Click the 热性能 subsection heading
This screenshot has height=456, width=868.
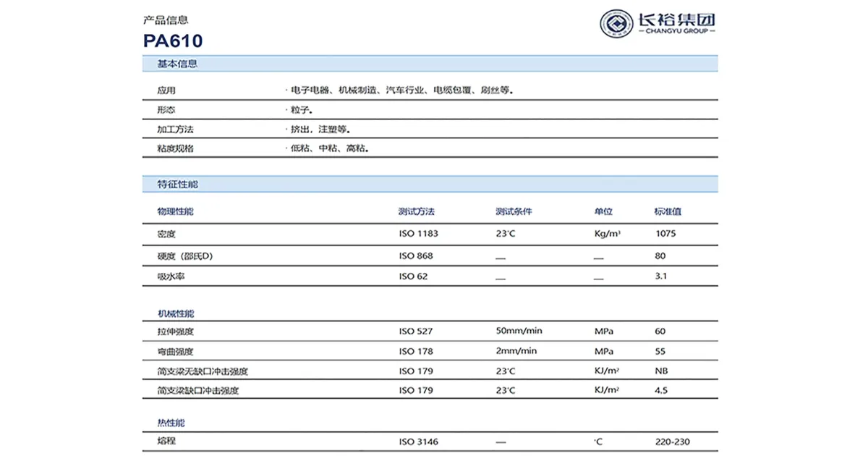click(171, 423)
